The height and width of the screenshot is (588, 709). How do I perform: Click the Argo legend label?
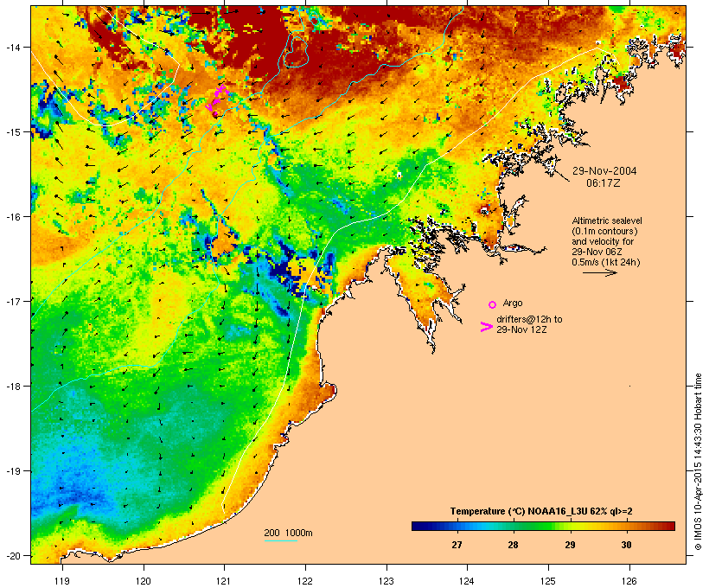coord(513,303)
